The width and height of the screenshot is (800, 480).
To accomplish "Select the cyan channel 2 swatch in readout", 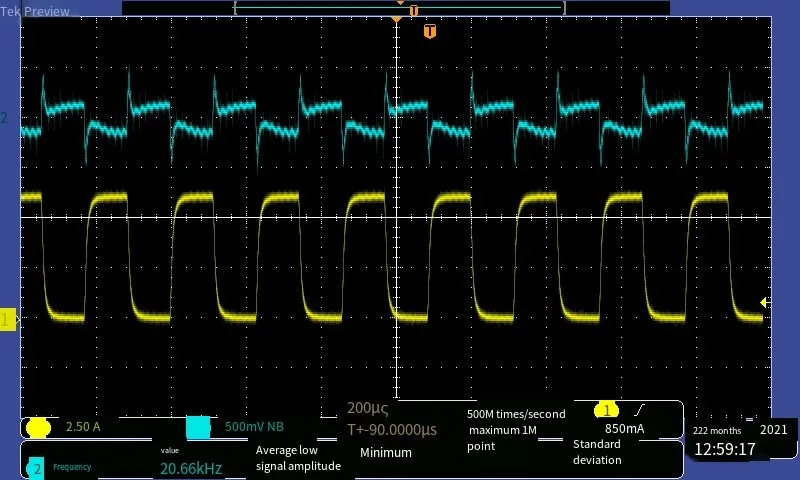I will 198,427.
